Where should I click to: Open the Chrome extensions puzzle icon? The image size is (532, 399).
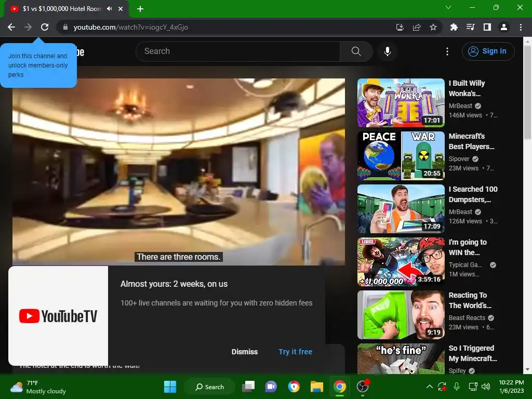point(454,27)
